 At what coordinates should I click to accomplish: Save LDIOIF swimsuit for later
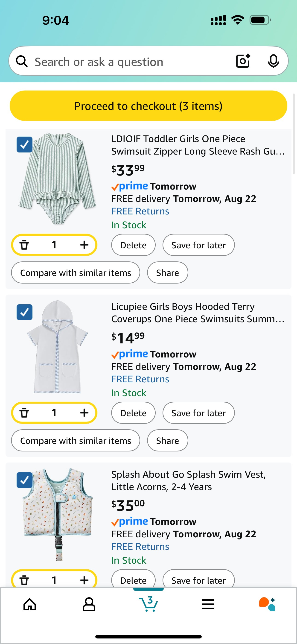pos(198,245)
